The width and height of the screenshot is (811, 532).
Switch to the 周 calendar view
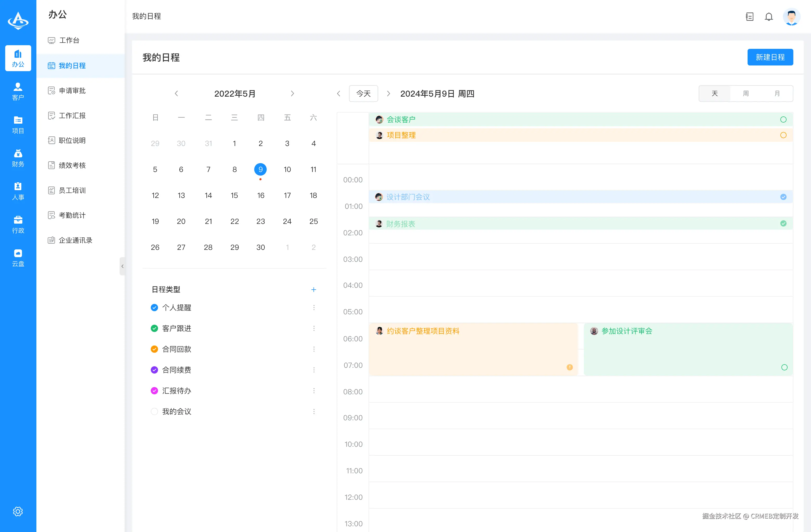point(745,93)
